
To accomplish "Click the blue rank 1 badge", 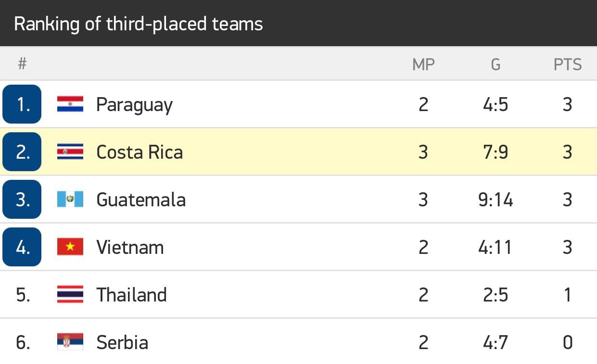I will (x=22, y=104).
